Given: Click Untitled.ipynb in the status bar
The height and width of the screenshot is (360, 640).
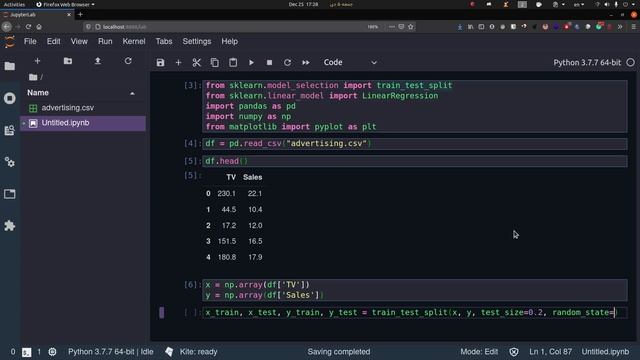Looking at the screenshot, I should (605, 352).
